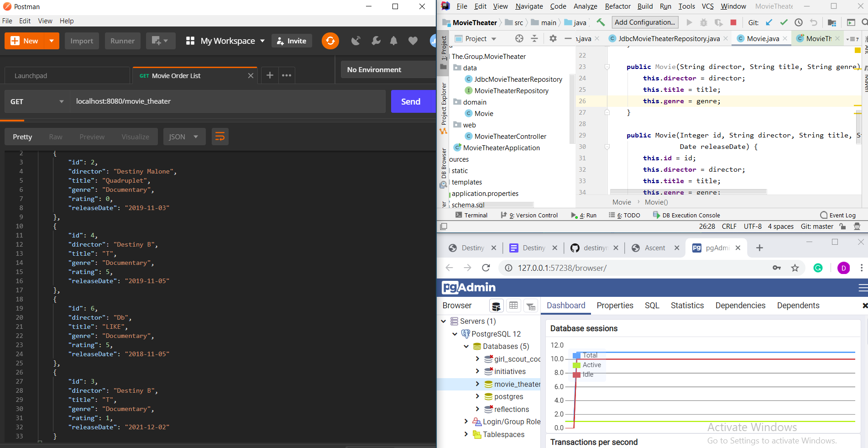
Task: Click IntelliJ build hammer icon
Action: click(x=601, y=22)
